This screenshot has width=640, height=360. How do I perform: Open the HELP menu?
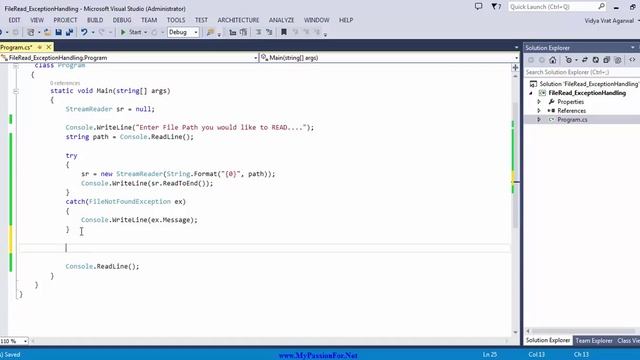coord(346,20)
